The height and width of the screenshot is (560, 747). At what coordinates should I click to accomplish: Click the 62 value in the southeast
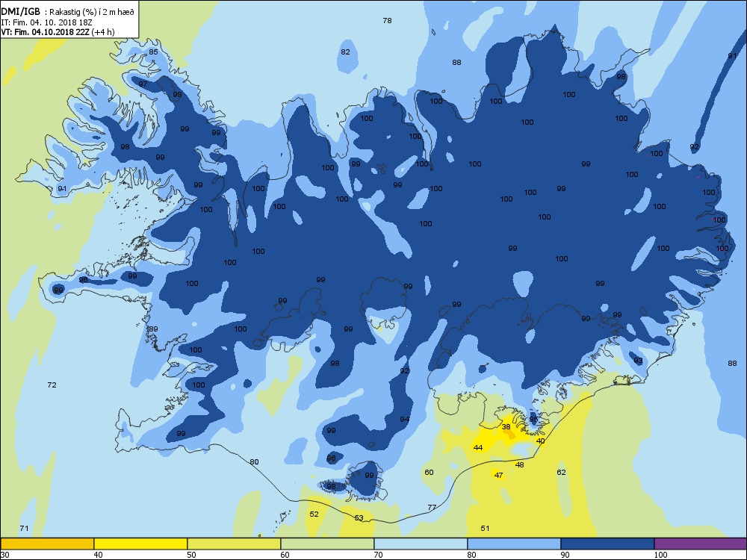click(561, 473)
